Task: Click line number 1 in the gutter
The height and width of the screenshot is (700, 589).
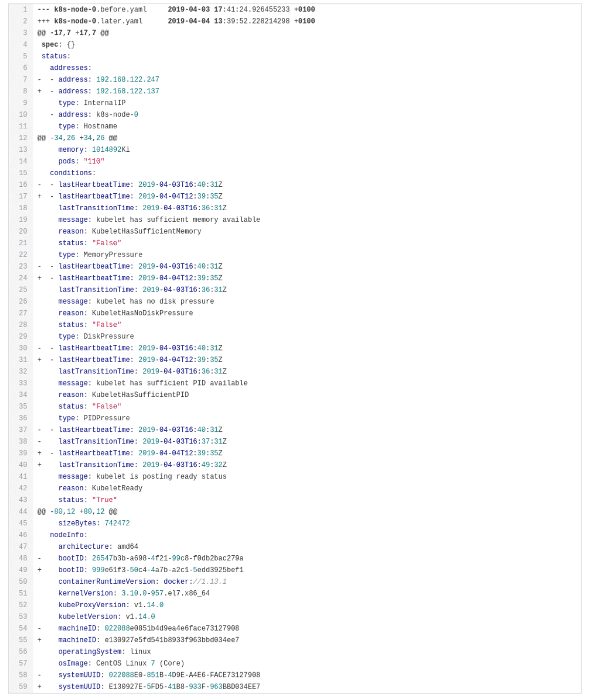Action: [x=25, y=9]
